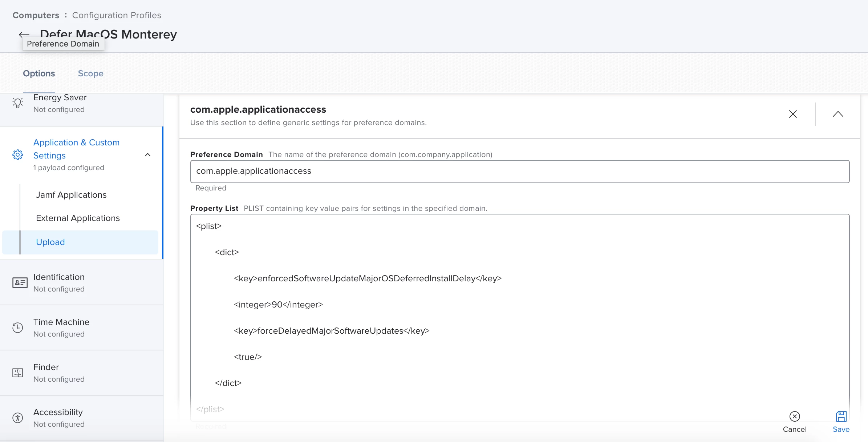Click the Energy Saver lightbulb icon
Viewport: 868px width, 442px height.
click(17, 103)
